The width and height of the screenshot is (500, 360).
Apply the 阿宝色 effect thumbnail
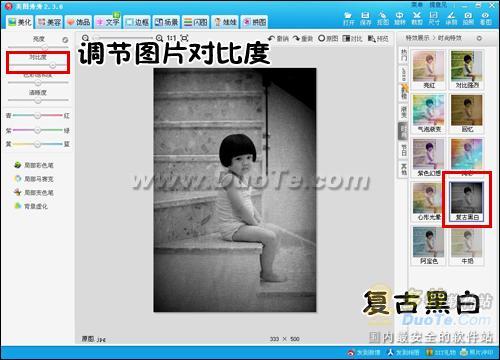click(428, 245)
